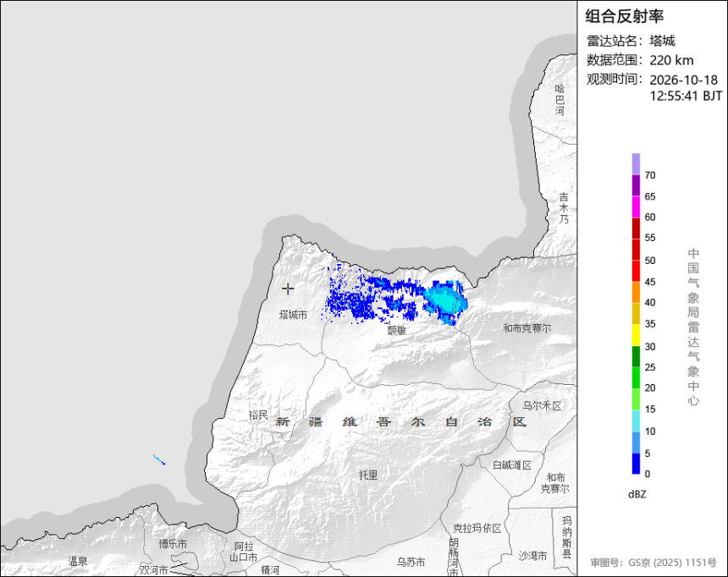
Task: Select the 哈巴河 map label
Action: click(x=560, y=100)
